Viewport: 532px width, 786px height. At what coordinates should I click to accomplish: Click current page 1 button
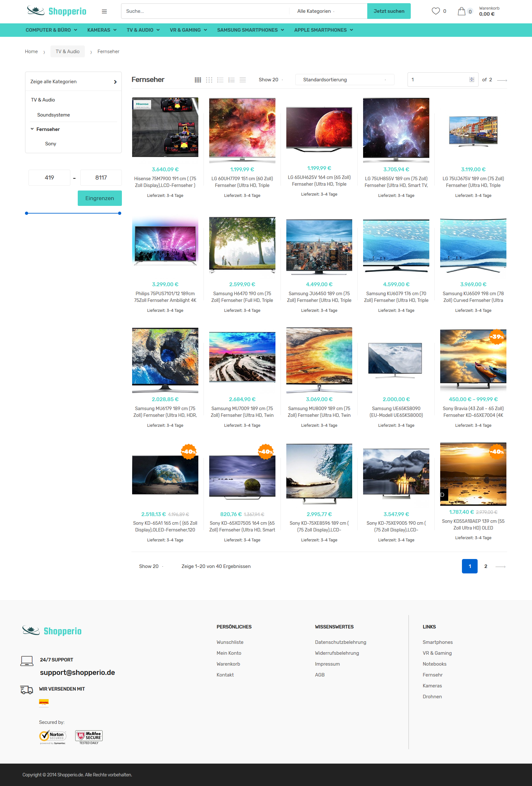pyautogui.click(x=470, y=566)
